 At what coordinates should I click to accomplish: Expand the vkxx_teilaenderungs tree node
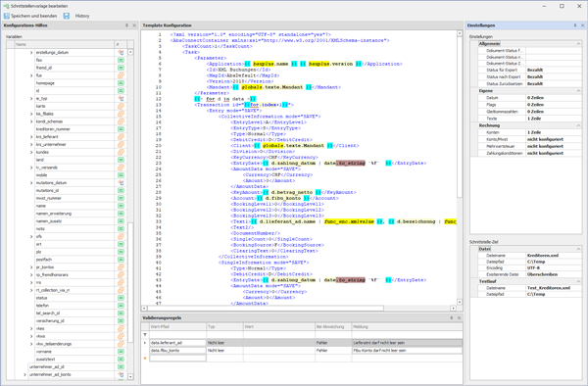[x=31, y=344]
